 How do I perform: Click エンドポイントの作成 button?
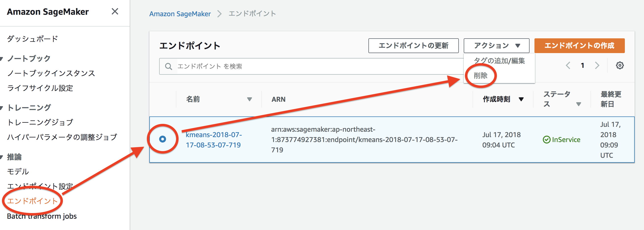579,45
